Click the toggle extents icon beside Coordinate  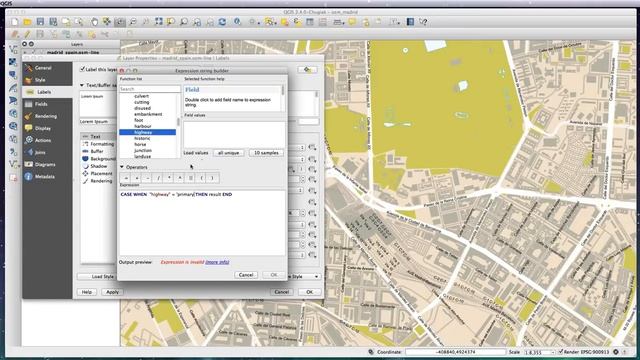pos(371,351)
